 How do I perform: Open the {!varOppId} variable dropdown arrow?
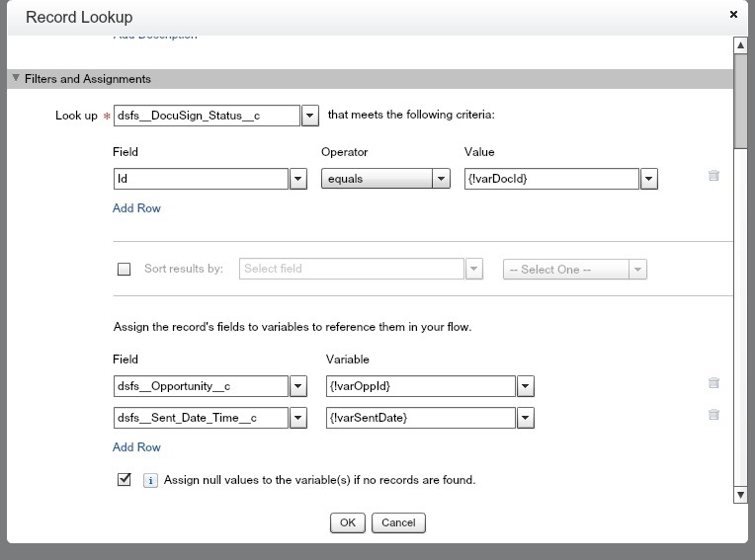pyautogui.click(x=526, y=386)
